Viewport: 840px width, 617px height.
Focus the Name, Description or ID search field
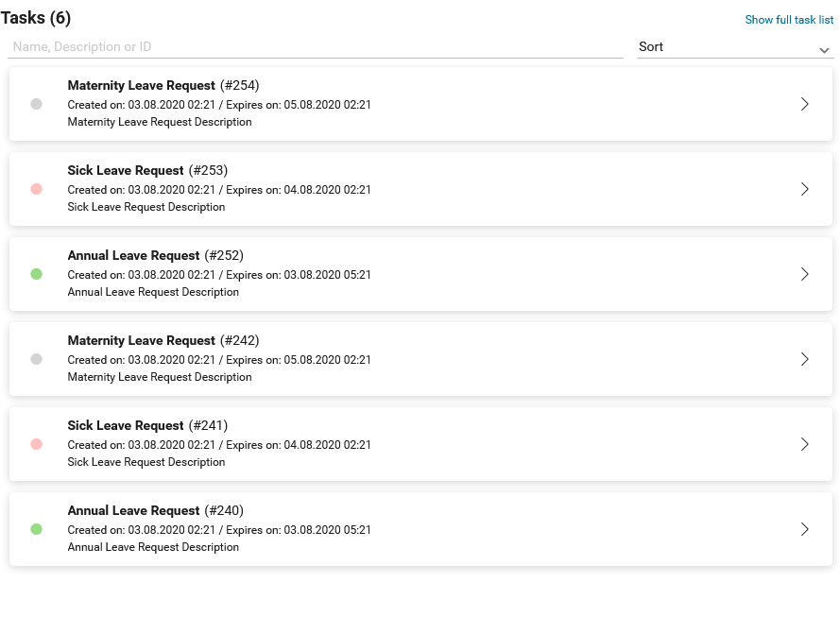[x=316, y=47]
